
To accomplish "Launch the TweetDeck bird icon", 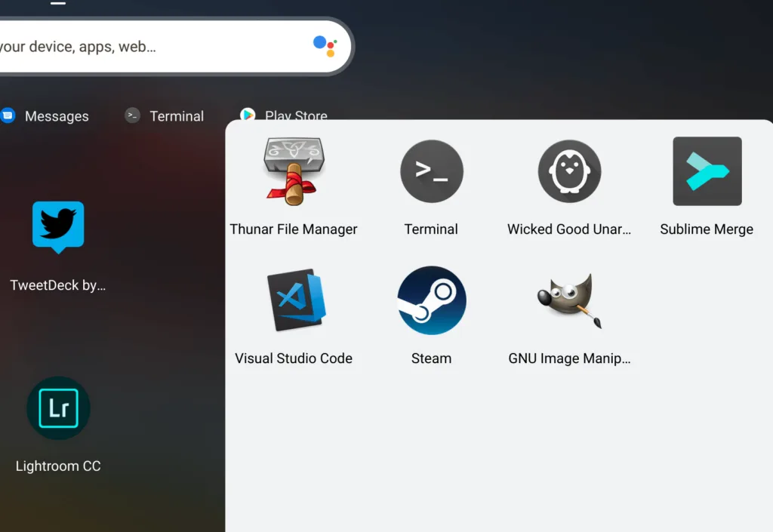I will point(58,227).
